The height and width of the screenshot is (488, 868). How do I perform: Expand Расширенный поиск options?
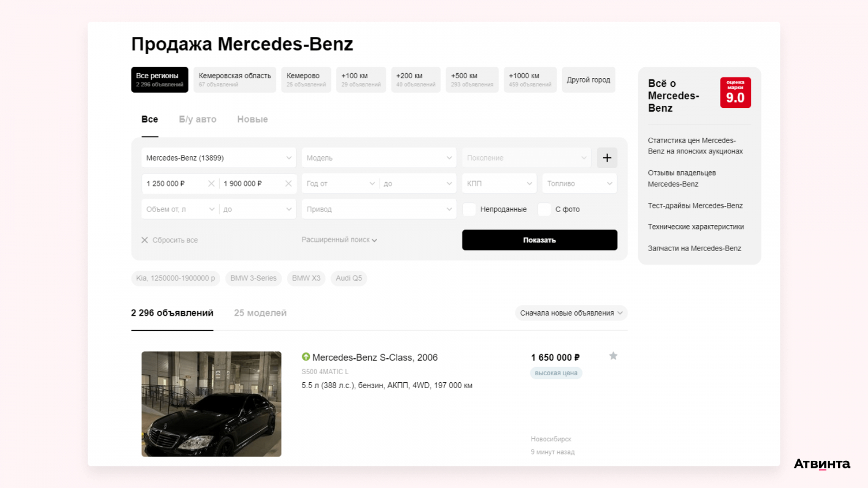[x=339, y=240]
